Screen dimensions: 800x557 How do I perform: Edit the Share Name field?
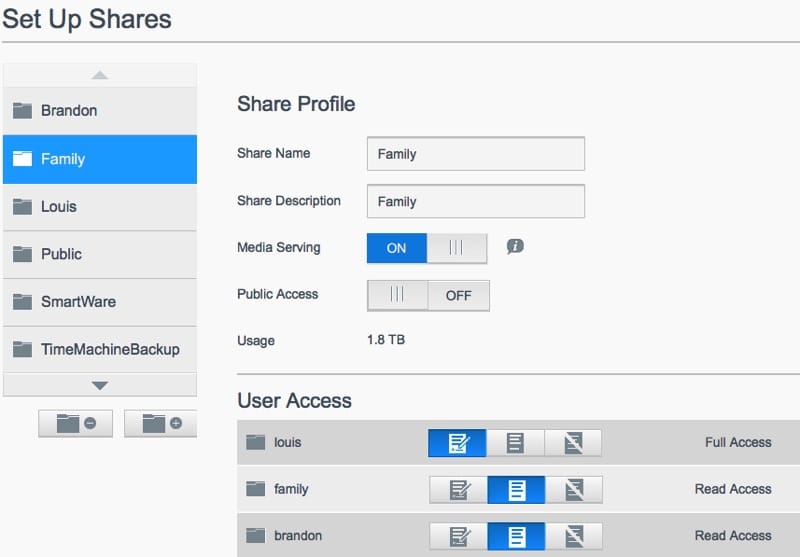coord(475,154)
